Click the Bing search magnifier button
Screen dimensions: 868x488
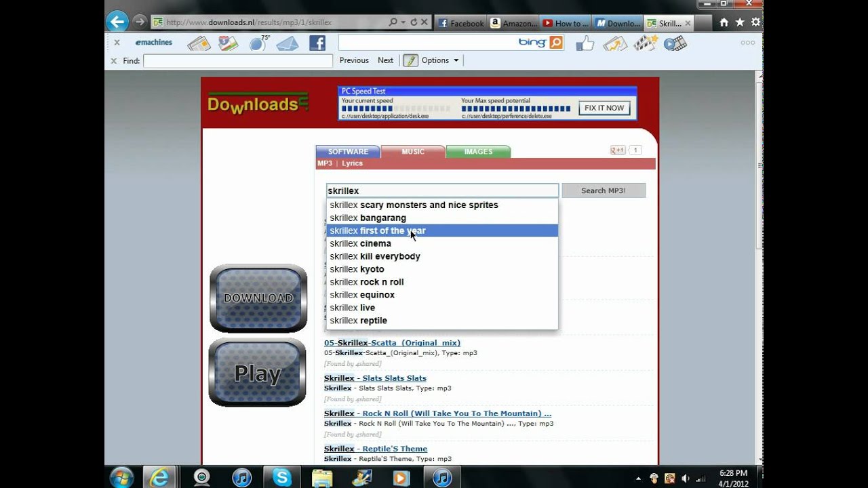tap(556, 43)
